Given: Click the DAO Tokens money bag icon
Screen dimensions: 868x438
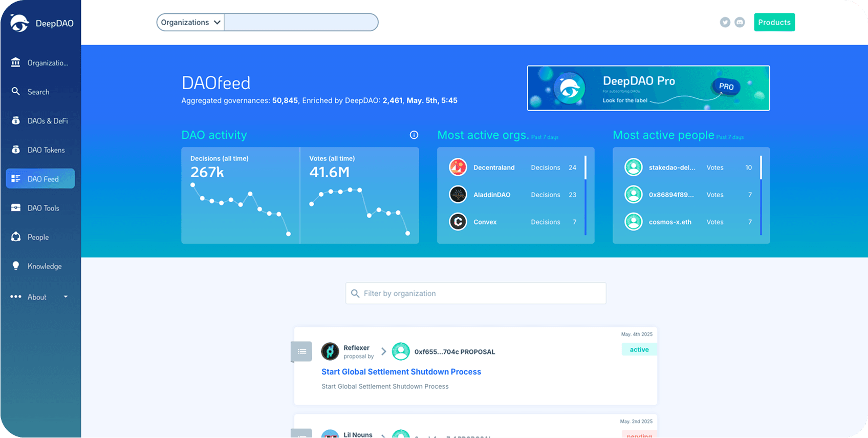Looking at the screenshot, I should (16, 150).
